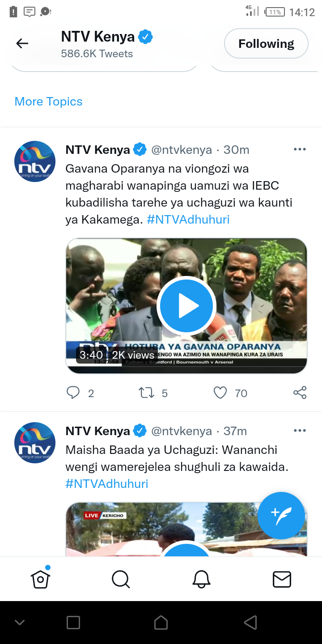Collapse keyboard chevron in navigation bar
The image size is (322, 644).
[20, 623]
